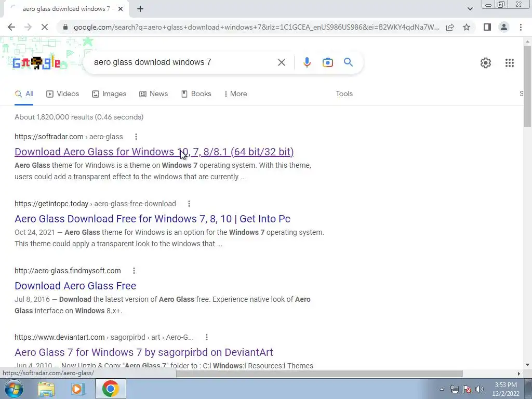Switch to News results tab
The height and width of the screenshot is (399, 532).
pyautogui.click(x=154, y=94)
